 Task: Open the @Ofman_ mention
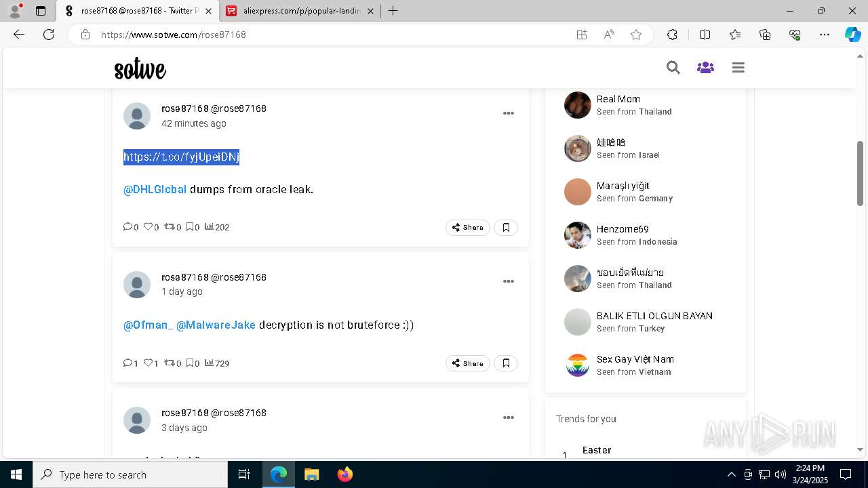pos(148,325)
